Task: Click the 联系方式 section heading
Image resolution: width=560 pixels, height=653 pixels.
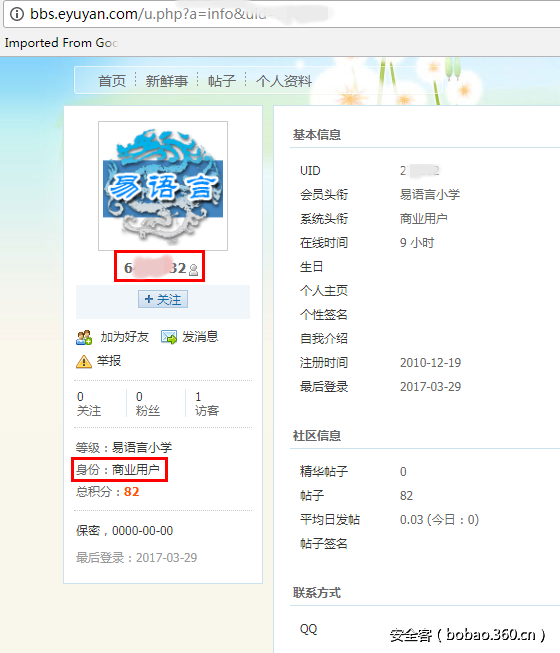Action: pos(317,593)
